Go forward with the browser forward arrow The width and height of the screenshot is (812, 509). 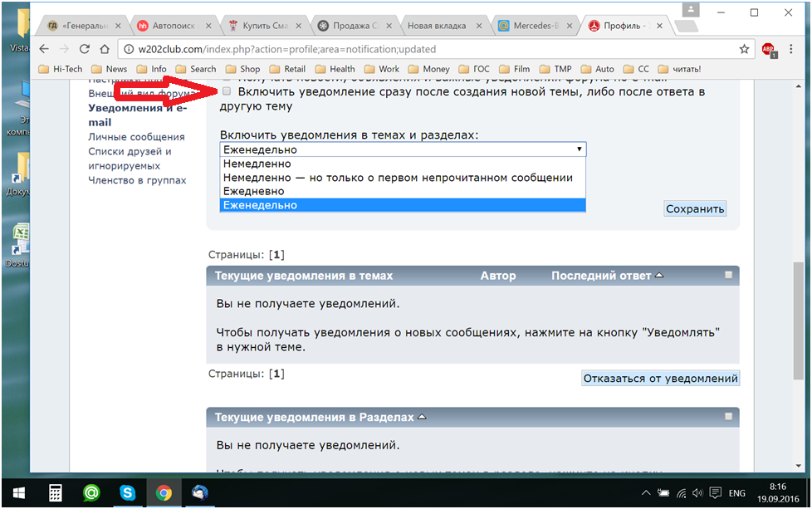click(64, 49)
